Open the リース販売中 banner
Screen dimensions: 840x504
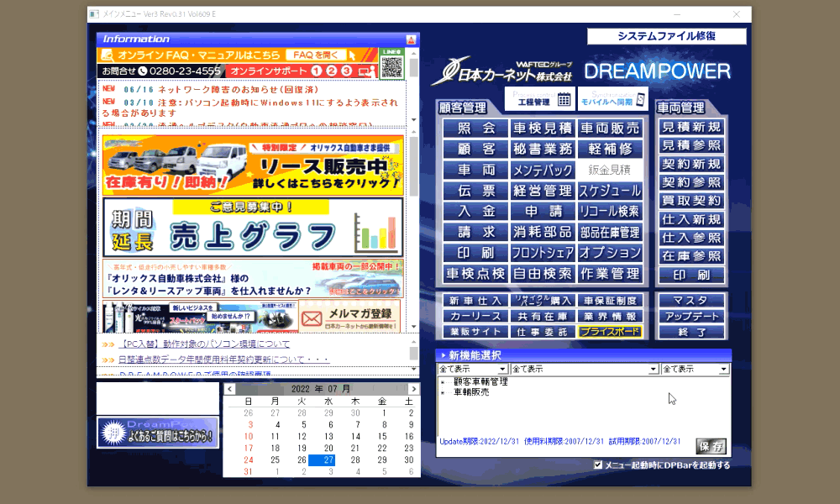[253, 165]
